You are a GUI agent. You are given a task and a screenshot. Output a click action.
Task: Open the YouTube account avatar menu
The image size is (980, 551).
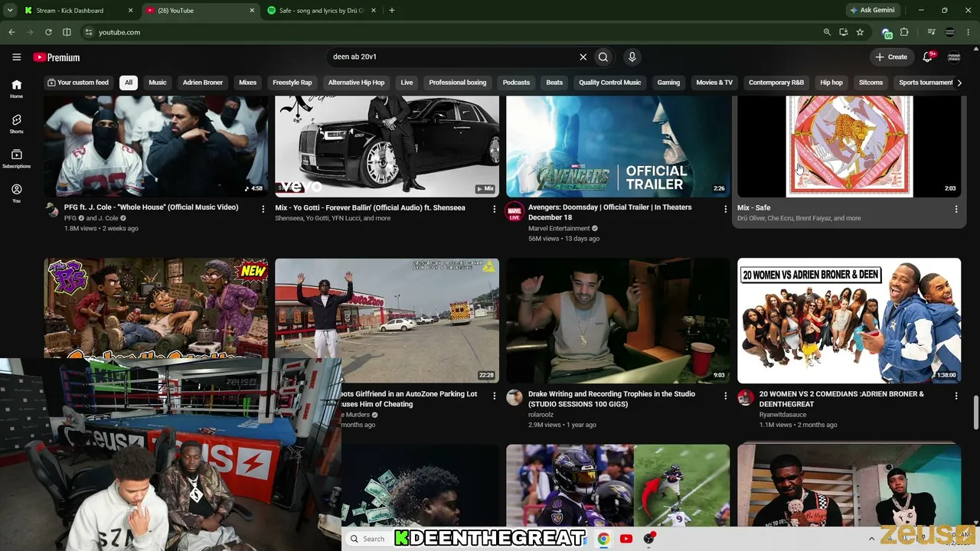point(954,57)
